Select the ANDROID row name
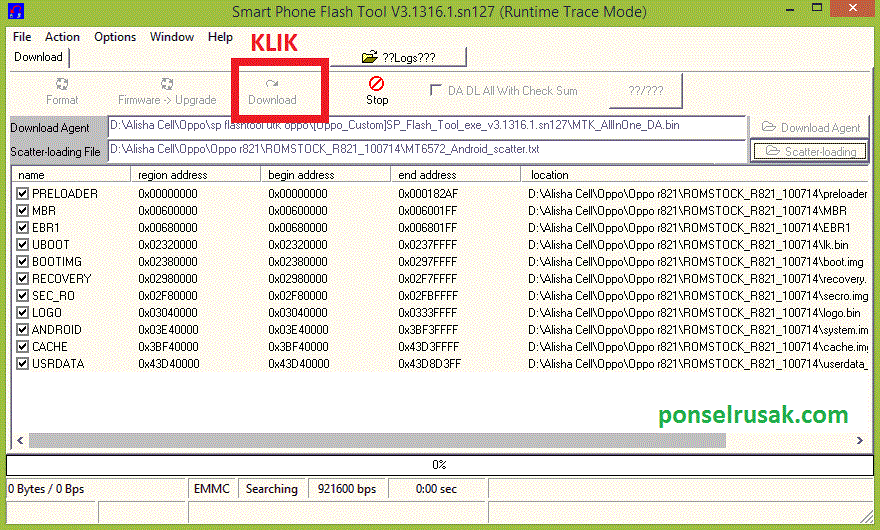The height and width of the screenshot is (530, 880). (57, 330)
